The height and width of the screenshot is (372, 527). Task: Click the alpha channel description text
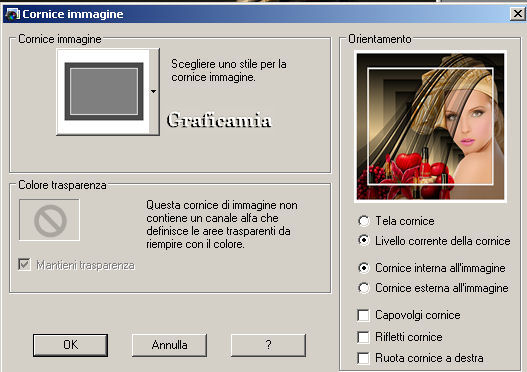pos(222,224)
